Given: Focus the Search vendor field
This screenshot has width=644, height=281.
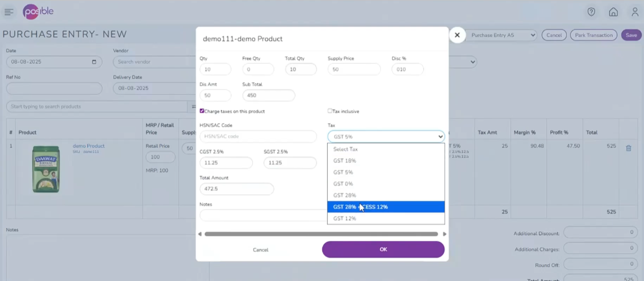Looking at the screenshot, I should (x=154, y=62).
